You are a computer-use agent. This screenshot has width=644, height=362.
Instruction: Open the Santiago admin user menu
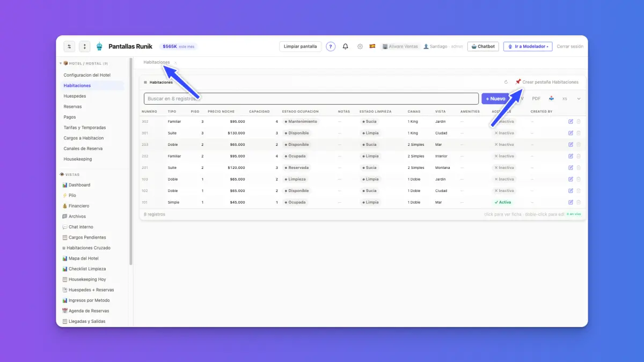click(443, 47)
